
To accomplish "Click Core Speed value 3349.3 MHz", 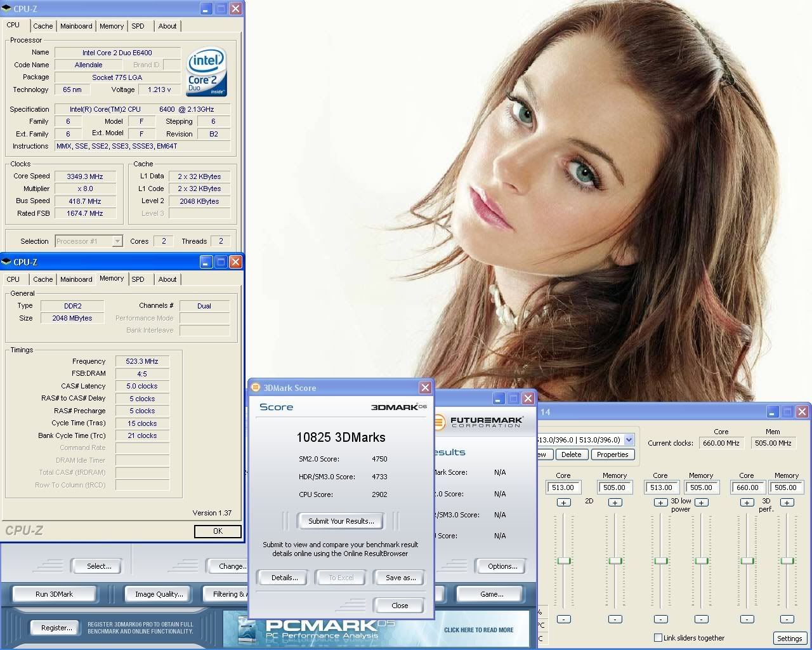I will click(85, 176).
